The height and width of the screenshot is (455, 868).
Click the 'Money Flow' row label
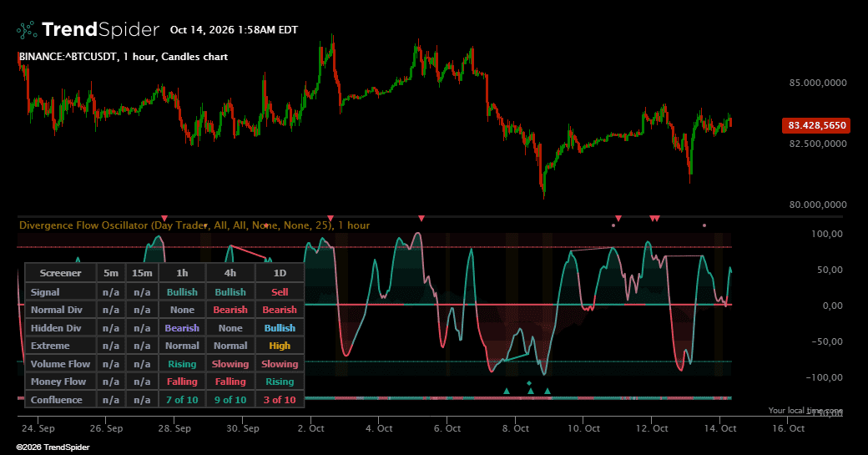(x=58, y=382)
